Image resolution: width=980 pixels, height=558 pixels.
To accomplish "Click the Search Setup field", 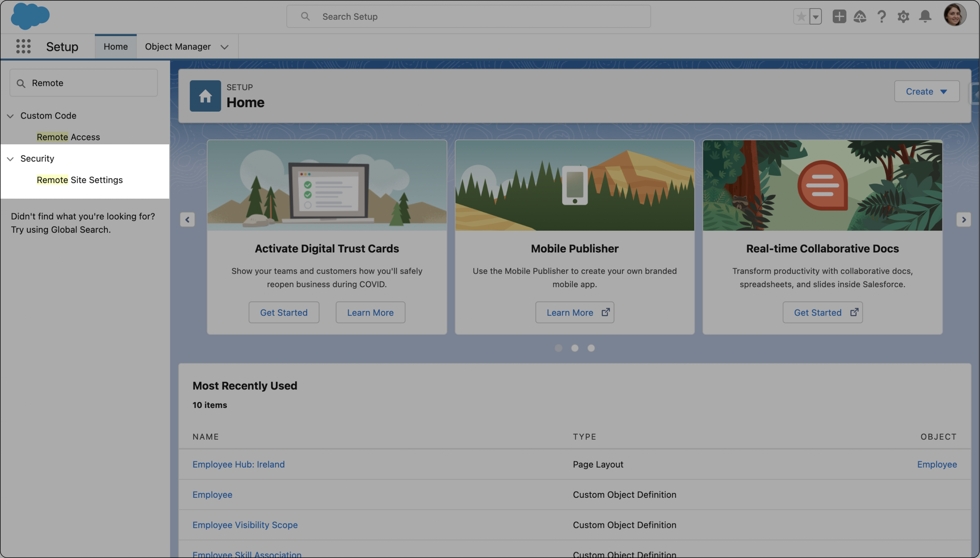I will pos(468,16).
